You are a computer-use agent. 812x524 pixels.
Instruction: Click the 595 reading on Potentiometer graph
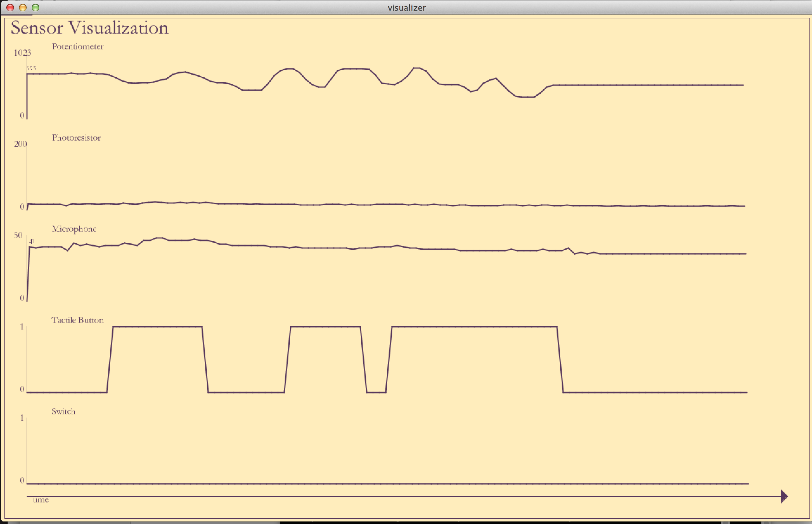tap(31, 68)
